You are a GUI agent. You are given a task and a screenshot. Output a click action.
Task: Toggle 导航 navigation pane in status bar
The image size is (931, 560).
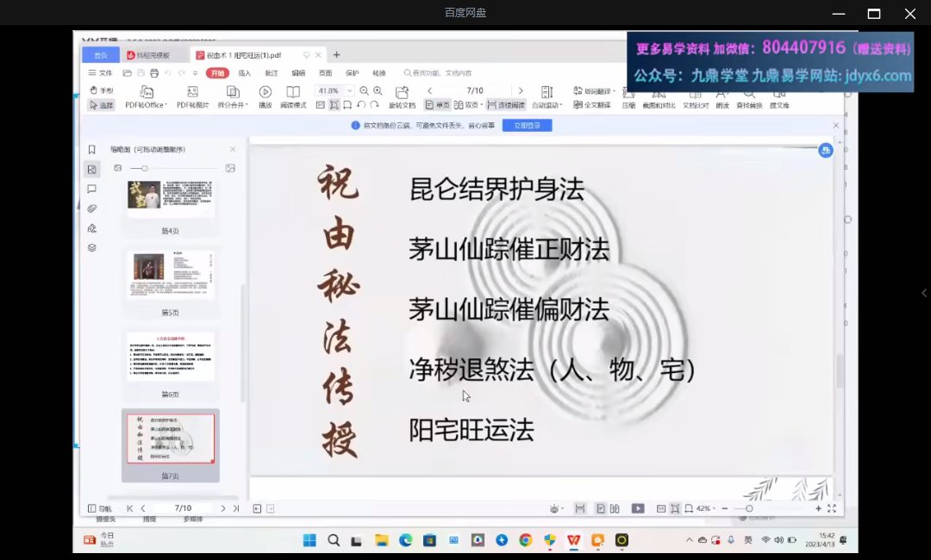pos(100,508)
